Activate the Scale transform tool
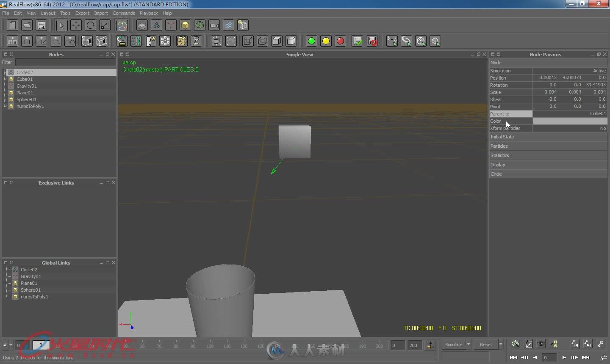Screen dimensions: 610x364 click(105, 25)
